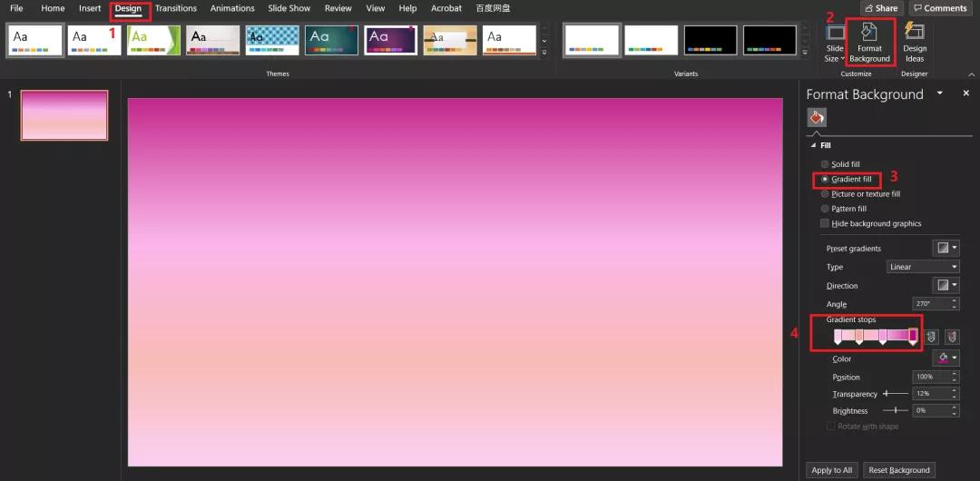Select the salmon gradient stop
The height and width of the screenshot is (481, 980).
859,337
